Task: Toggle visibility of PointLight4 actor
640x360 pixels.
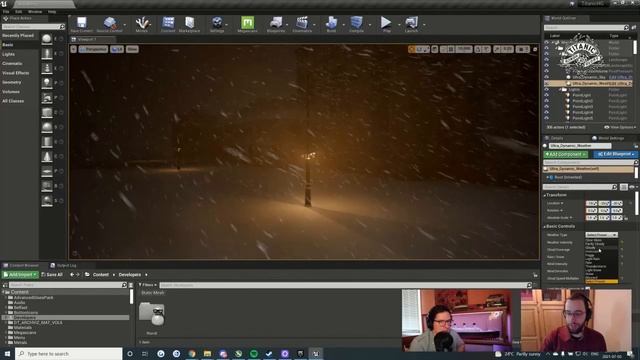Action: pyautogui.click(x=547, y=112)
